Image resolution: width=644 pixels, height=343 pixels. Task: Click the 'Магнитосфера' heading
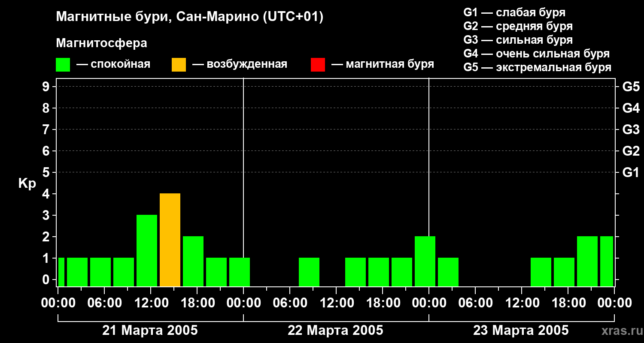click(x=101, y=43)
